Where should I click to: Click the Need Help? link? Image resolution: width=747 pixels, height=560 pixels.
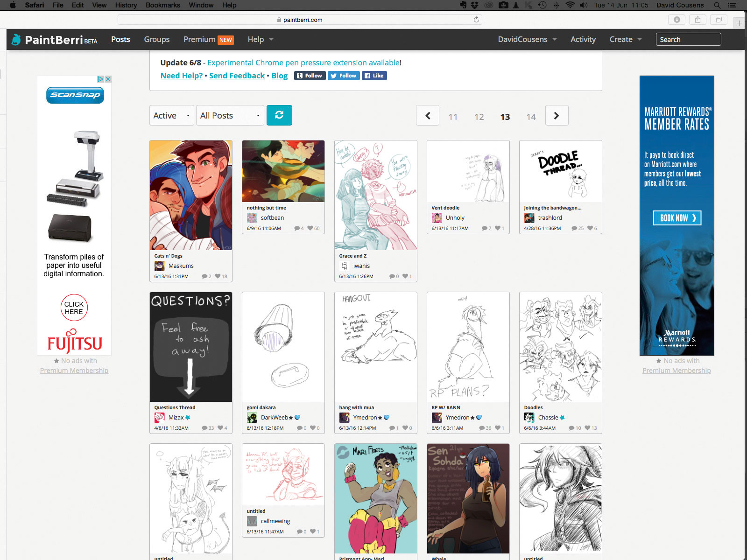coord(182,76)
